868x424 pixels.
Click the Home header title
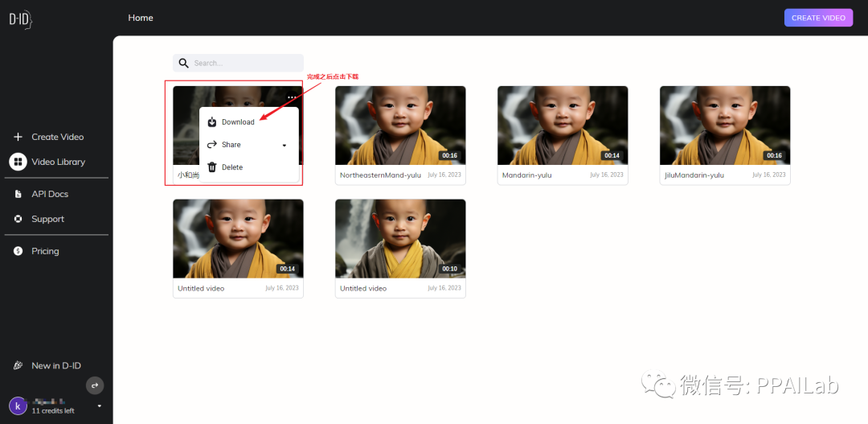pyautogui.click(x=141, y=18)
